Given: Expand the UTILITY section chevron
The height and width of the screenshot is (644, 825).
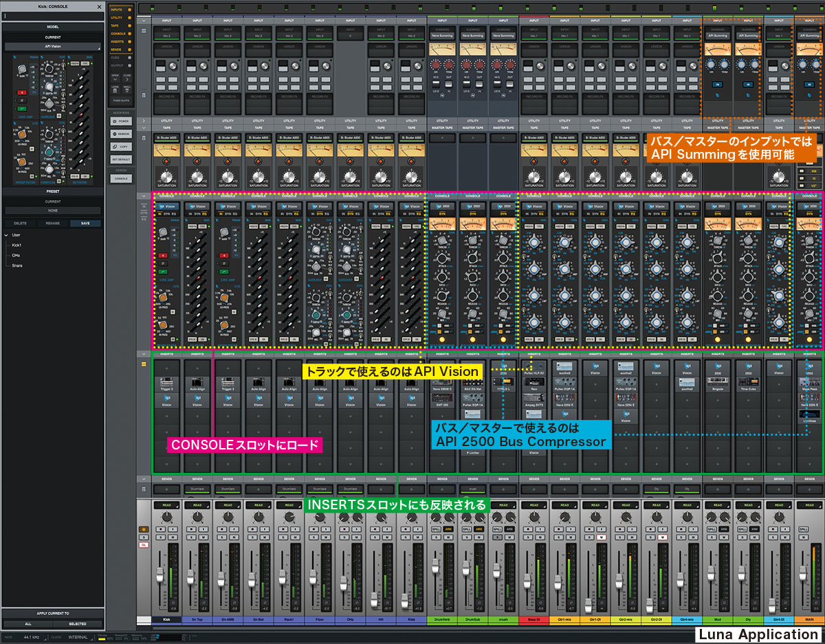Looking at the screenshot, I should [x=143, y=120].
